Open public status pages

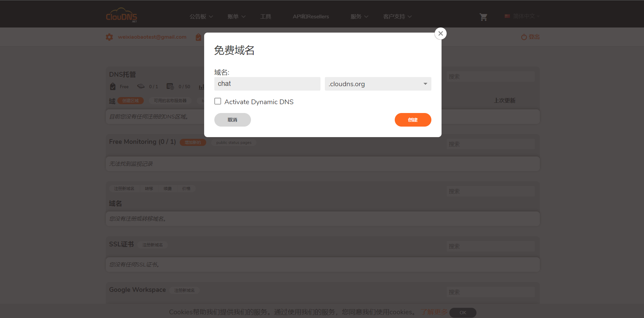click(x=234, y=143)
